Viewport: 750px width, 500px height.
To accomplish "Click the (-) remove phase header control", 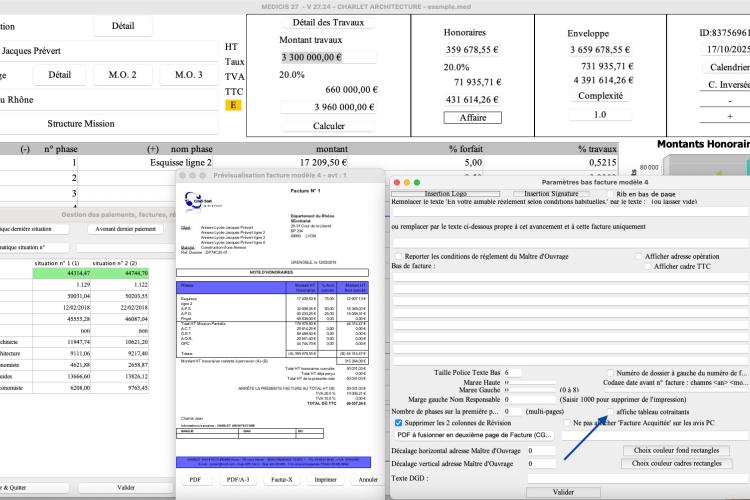I will [25, 149].
